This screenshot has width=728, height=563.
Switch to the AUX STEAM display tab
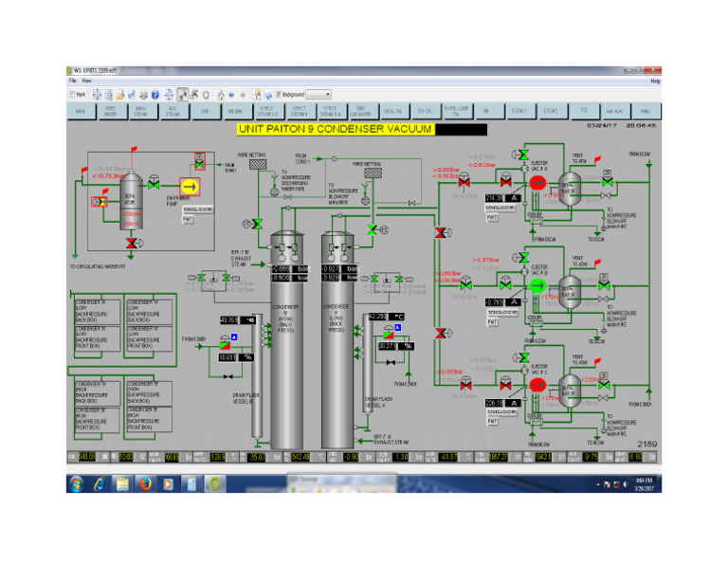[173, 112]
